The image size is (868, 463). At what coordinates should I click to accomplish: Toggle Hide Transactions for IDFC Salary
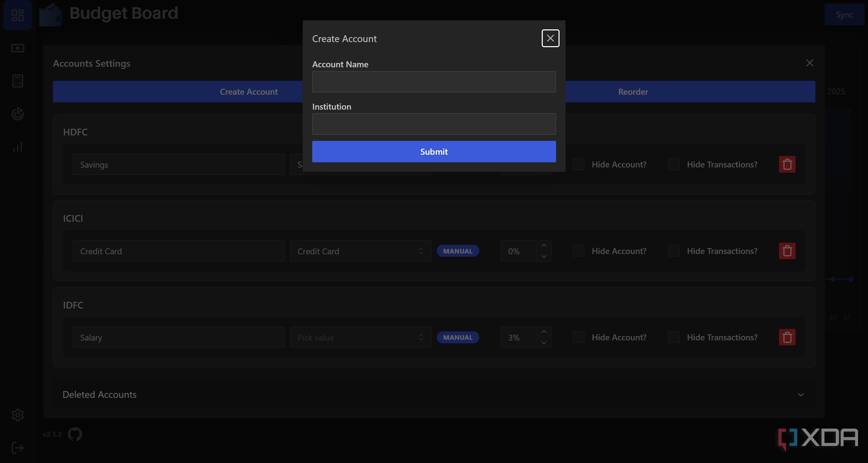pyautogui.click(x=673, y=337)
